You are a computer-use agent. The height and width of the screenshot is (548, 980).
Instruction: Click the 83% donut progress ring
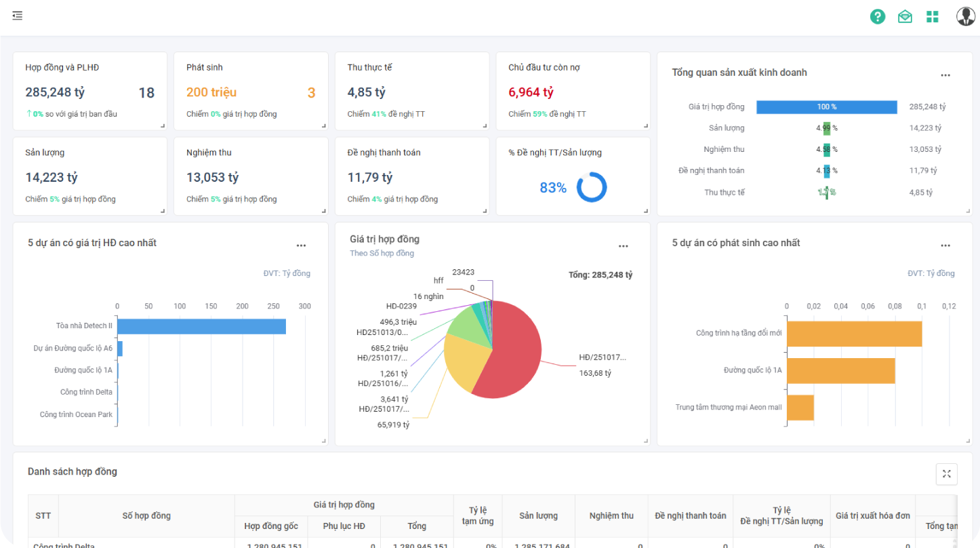[591, 188]
